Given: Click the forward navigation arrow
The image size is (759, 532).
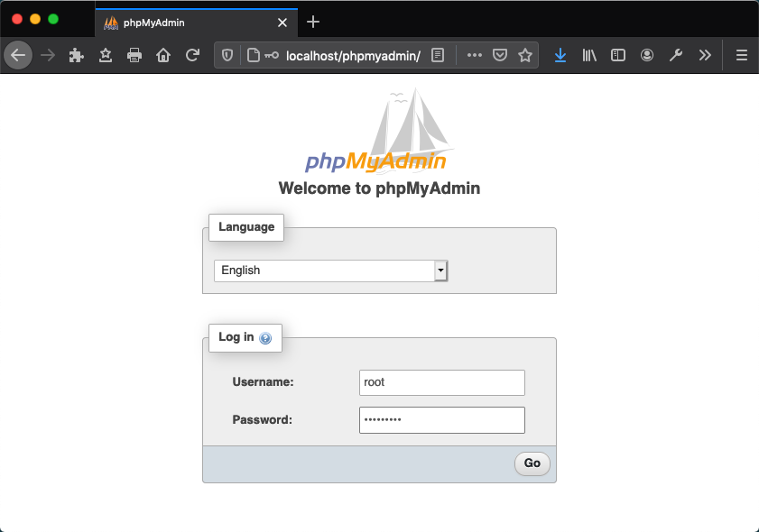Looking at the screenshot, I should 48,55.
